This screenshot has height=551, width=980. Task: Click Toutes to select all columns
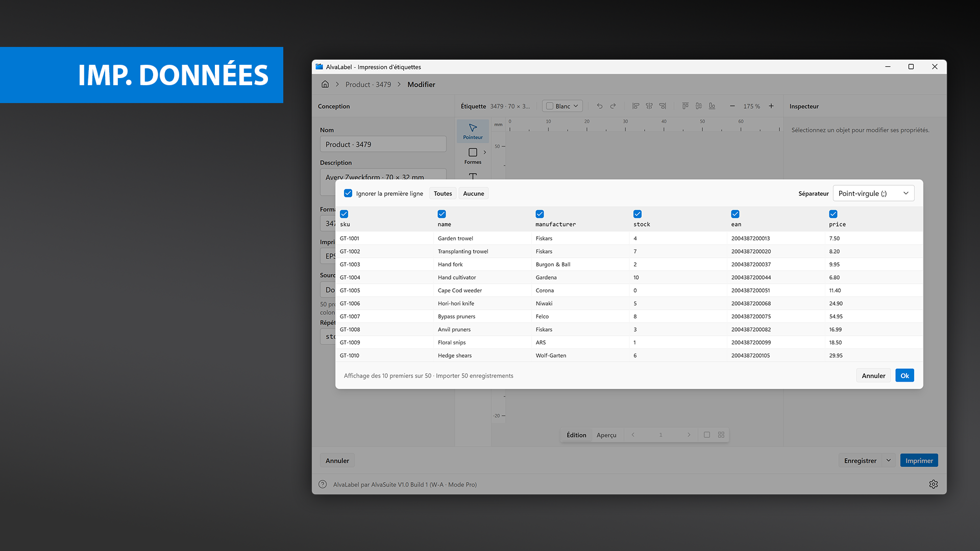443,193
